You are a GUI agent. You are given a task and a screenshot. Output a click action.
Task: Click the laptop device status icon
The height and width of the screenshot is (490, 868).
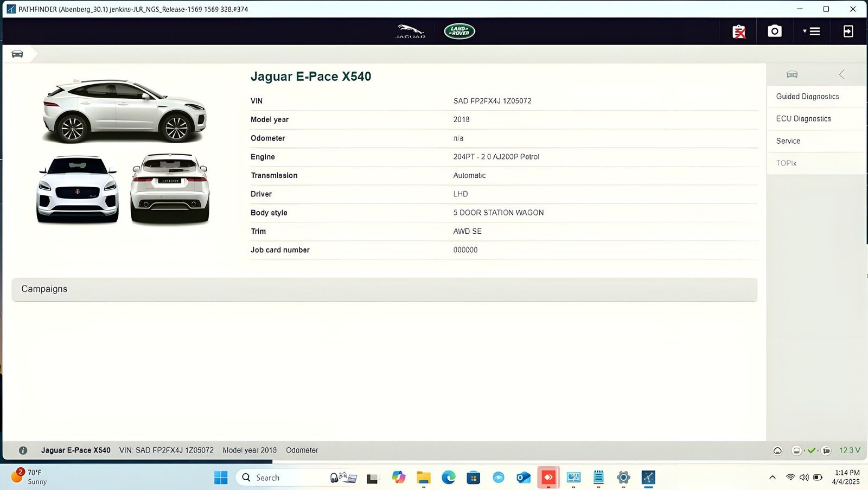(796, 450)
